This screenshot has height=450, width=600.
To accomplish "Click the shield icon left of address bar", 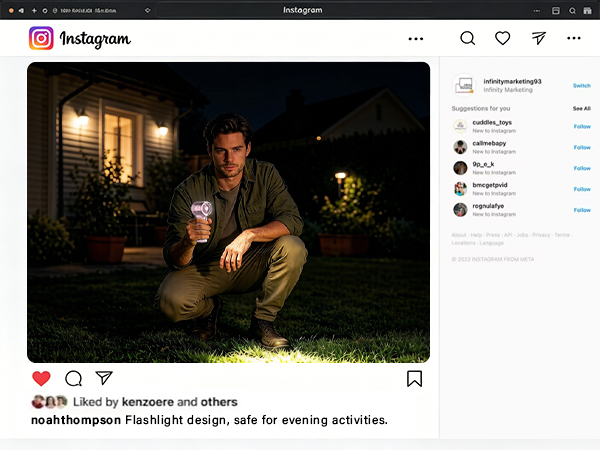I will [x=147, y=11].
